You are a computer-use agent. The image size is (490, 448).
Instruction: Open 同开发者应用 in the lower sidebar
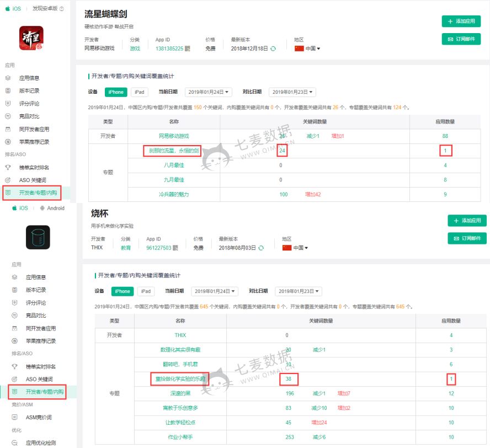[x=41, y=328]
